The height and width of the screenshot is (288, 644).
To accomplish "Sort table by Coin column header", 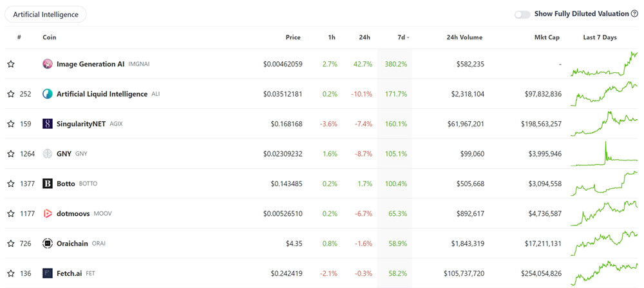I will 50,37.
